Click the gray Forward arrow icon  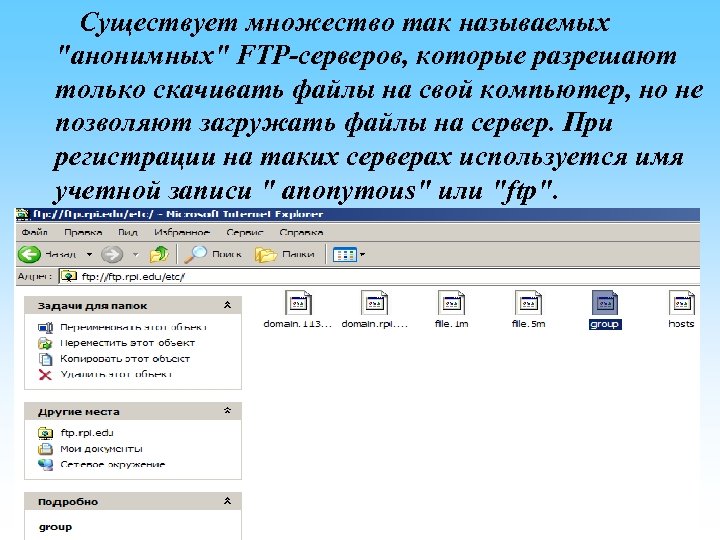click(x=112, y=254)
